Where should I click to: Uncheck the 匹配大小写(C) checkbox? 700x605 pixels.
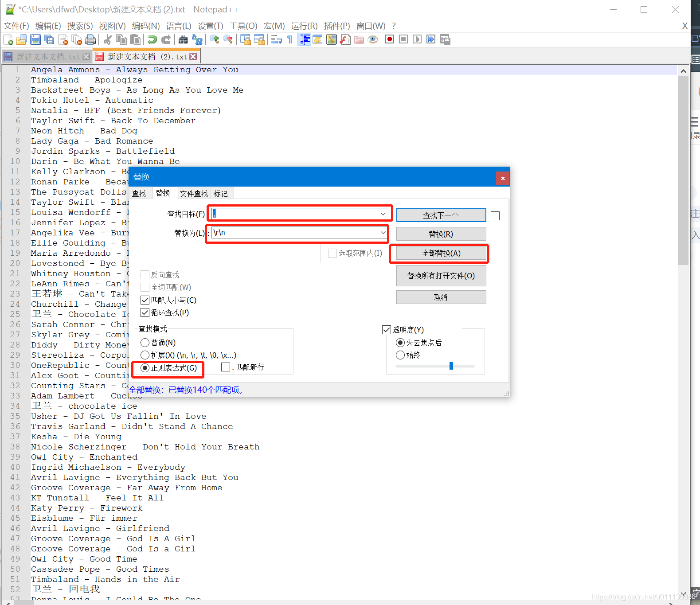pos(145,300)
